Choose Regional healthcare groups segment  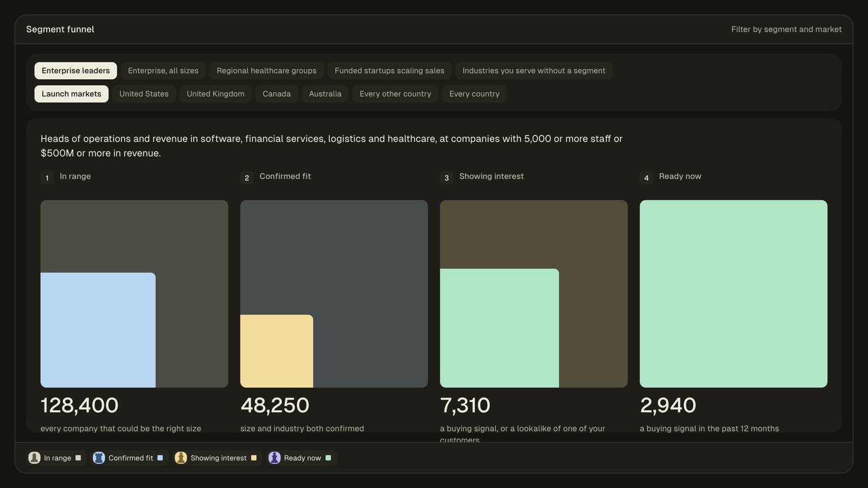tap(266, 70)
